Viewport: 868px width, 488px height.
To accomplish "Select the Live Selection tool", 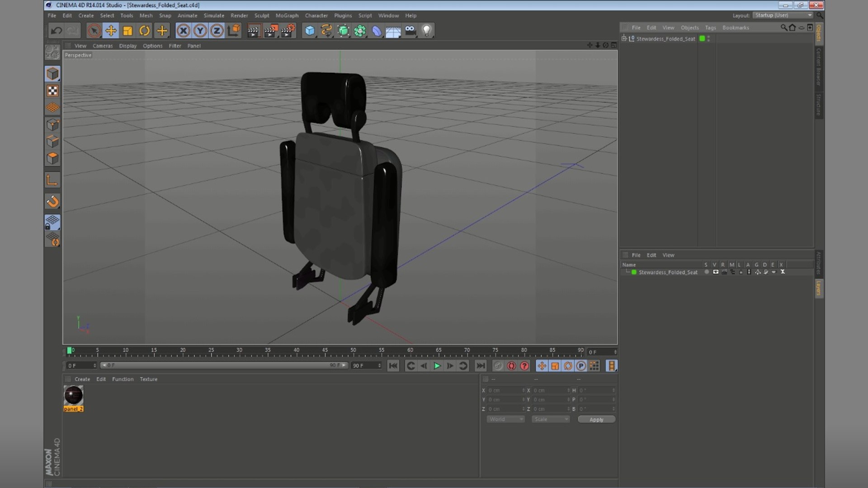I will coord(94,31).
